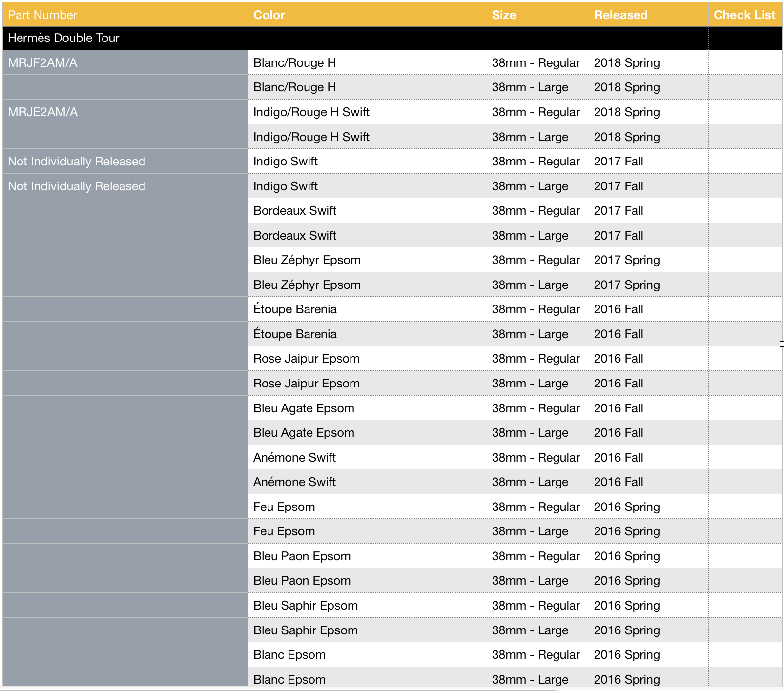Select 2016 Spring for Bleu Saphir Epsom Regular
The width and height of the screenshot is (784, 691).
(627, 606)
